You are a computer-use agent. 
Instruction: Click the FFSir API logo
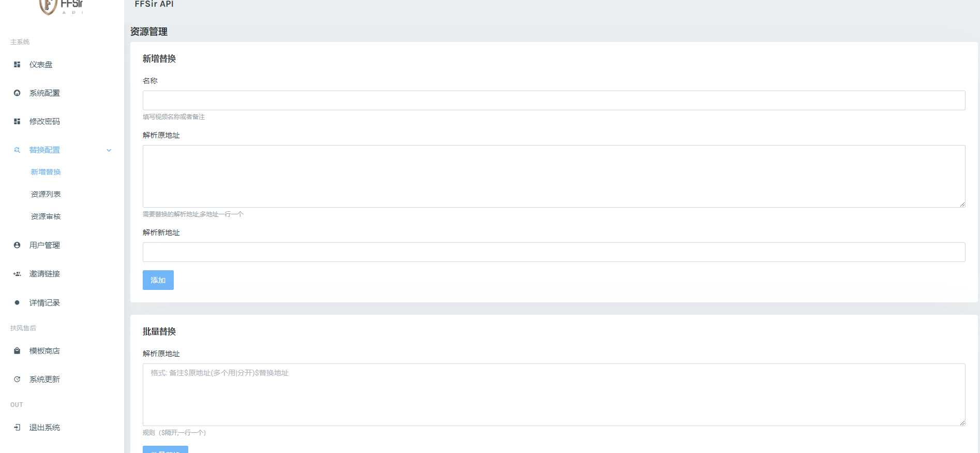(61, 6)
